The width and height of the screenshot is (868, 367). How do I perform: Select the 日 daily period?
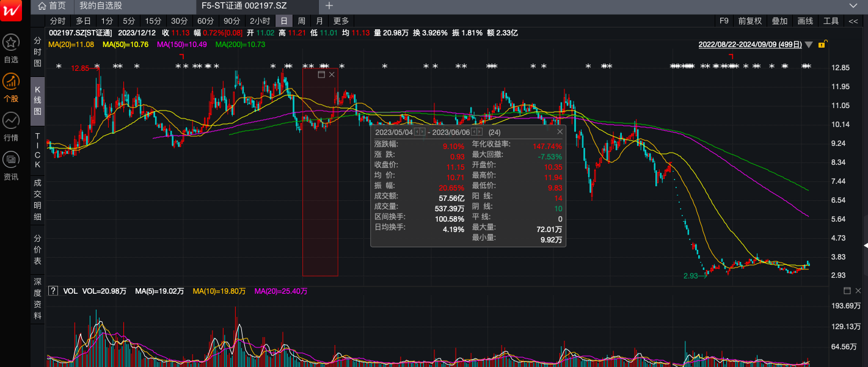(284, 21)
